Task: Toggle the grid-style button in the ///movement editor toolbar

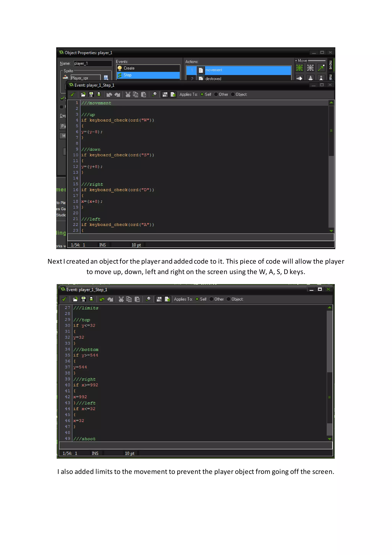Action: pyautogui.click(x=165, y=94)
